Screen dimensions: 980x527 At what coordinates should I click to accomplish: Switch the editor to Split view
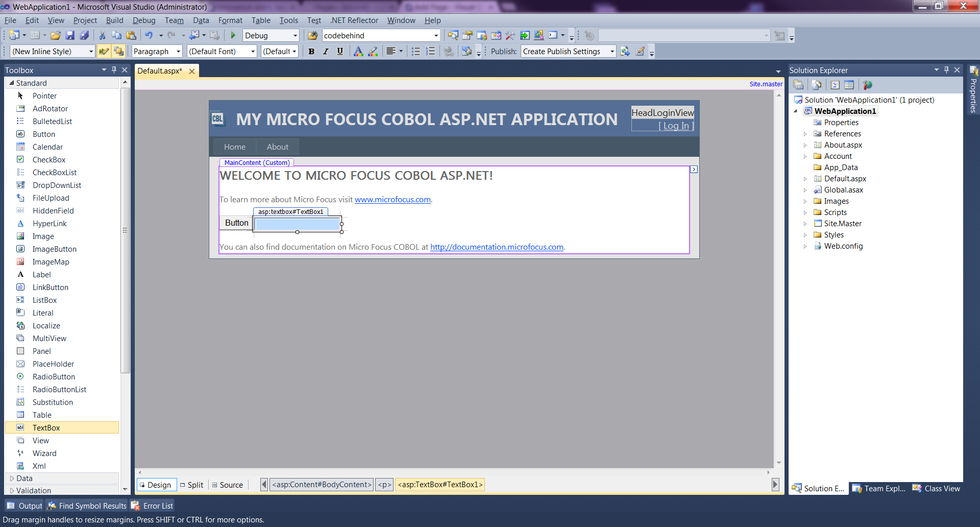191,485
